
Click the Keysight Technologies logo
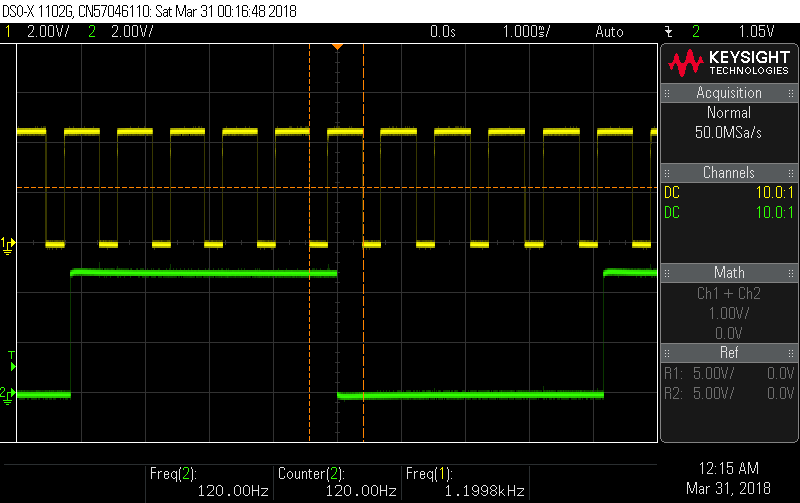pyautogui.click(x=729, y=63)
